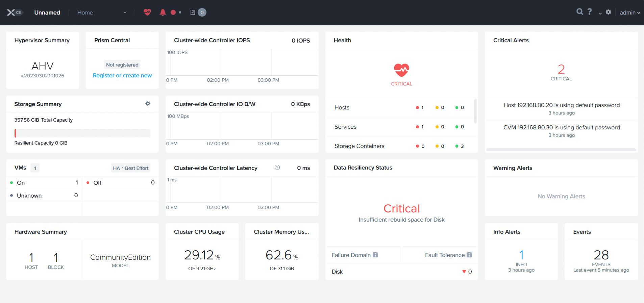Click the Fault Tolerance info icon
This screenshot has height=303, width=644.
click(469, 255)
